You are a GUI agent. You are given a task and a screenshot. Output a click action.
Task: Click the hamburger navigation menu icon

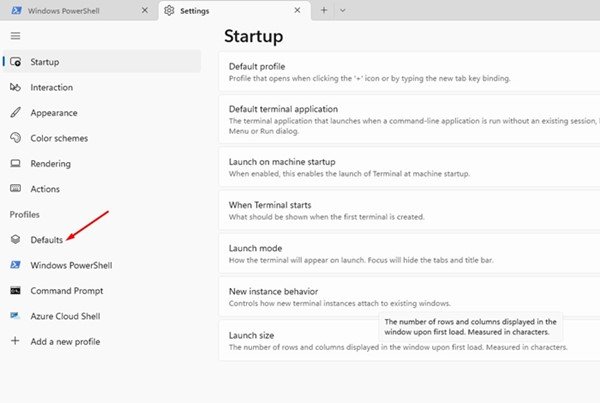click(x=15, y=35)
